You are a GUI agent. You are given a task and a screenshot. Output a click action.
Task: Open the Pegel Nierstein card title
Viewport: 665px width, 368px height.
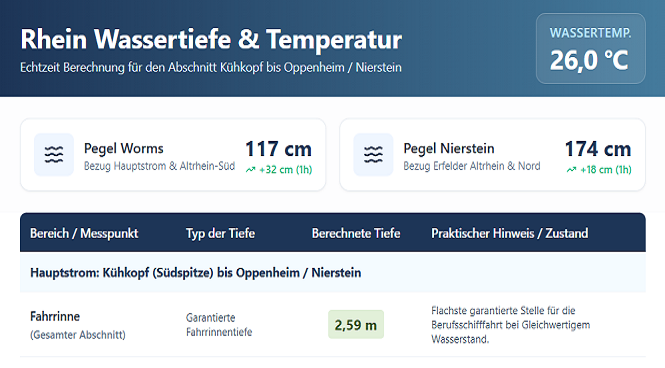(x=449, y=148)
